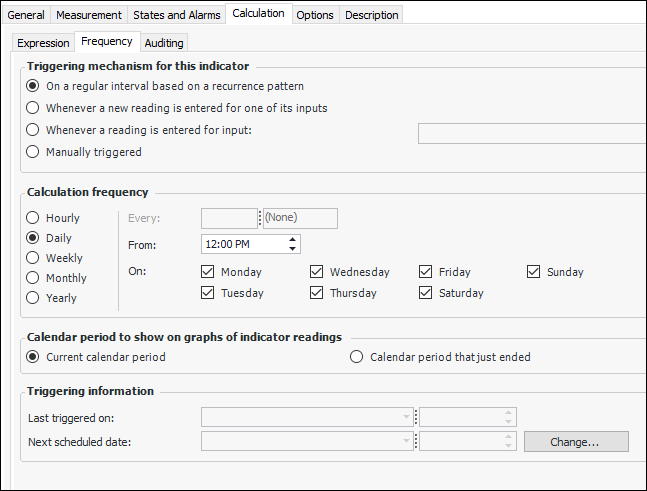The width and height of the screenshot is (647, 491).
Task: Select Whenever a new reading is entered option
Action: point(34,108)
